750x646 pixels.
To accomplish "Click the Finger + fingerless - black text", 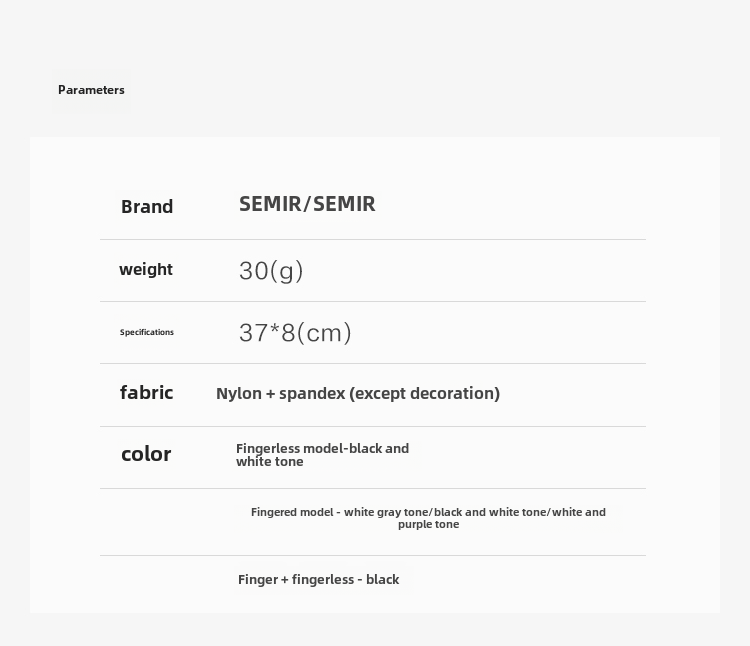I will pos(318,579).
